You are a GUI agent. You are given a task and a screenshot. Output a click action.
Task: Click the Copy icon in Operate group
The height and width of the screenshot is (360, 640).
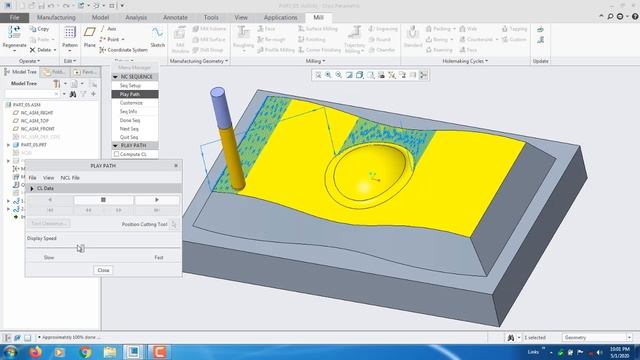click(33, 29)
